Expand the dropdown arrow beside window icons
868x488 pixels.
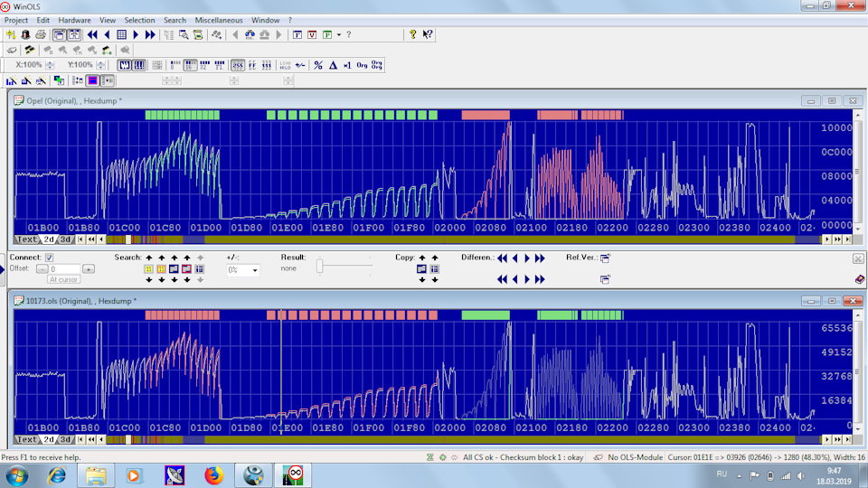click(338, 34)
